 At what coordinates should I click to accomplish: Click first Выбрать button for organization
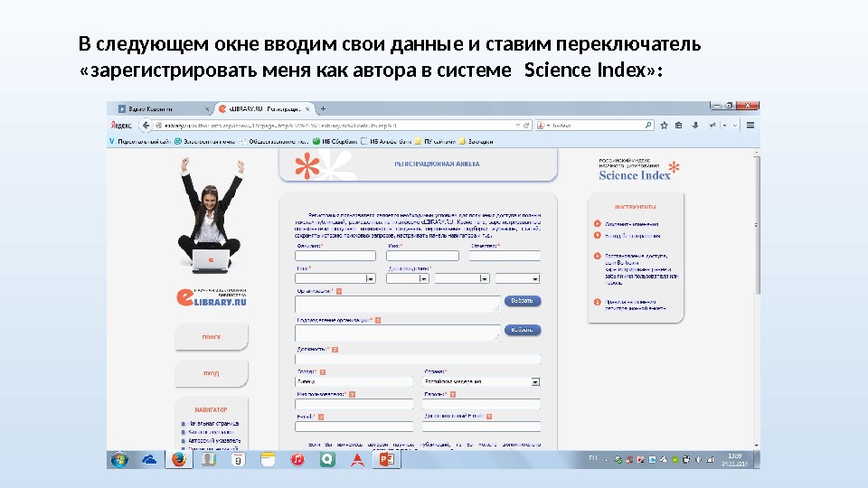pyautogui.click(x=522, y=301)
